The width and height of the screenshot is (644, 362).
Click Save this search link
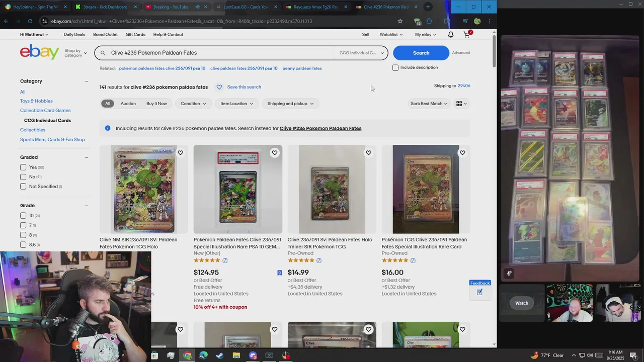coord(244,87)
